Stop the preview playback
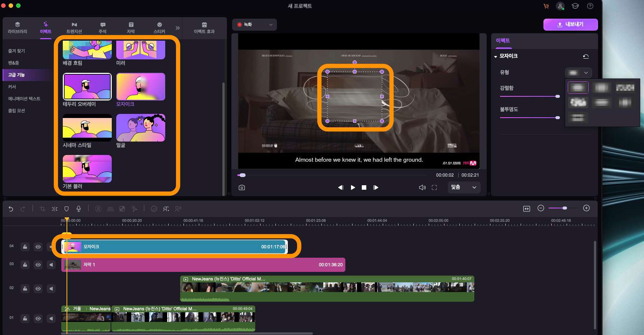This screenshot has height=335, width=644. [x=364, y=187]
